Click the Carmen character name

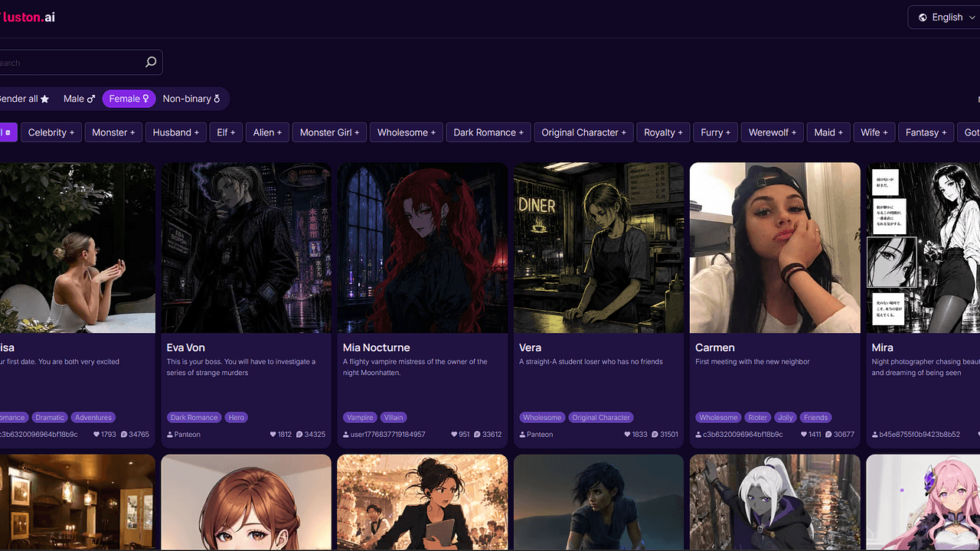(715, 347)
